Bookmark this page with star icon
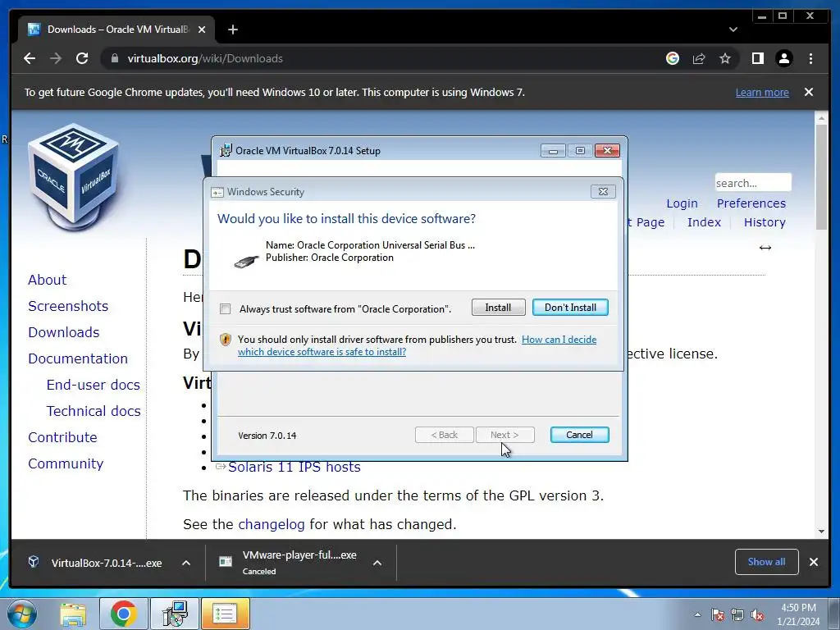The width and height of the screenshot is (840, 630). 725,58
